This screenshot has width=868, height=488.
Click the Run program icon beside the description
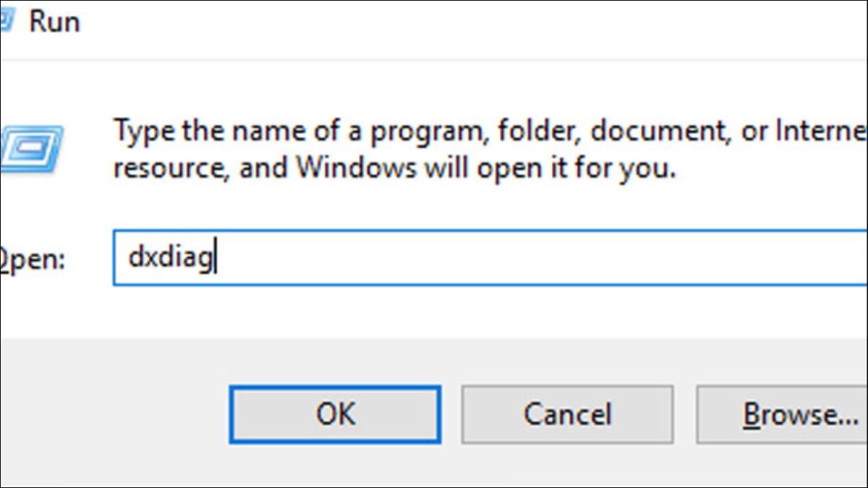(32, 149)
